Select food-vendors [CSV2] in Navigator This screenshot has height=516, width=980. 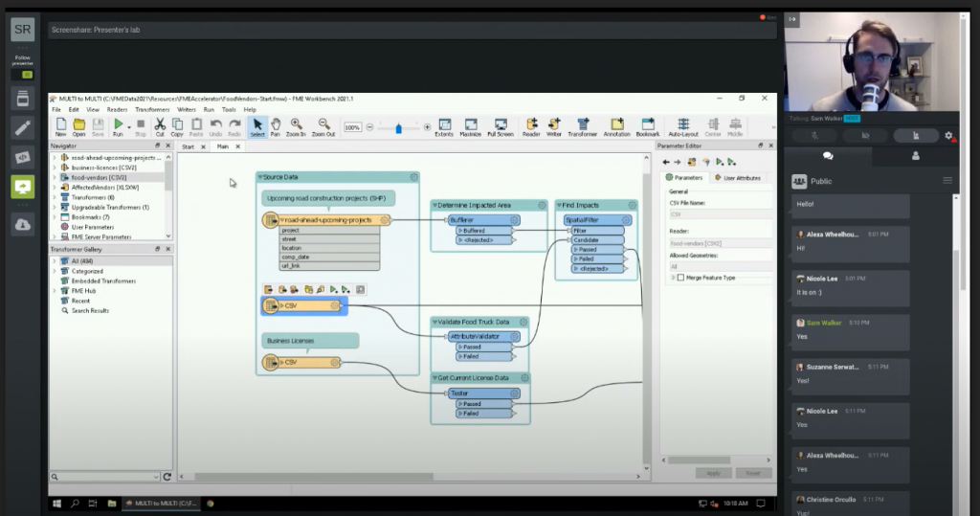pos(99,178)
